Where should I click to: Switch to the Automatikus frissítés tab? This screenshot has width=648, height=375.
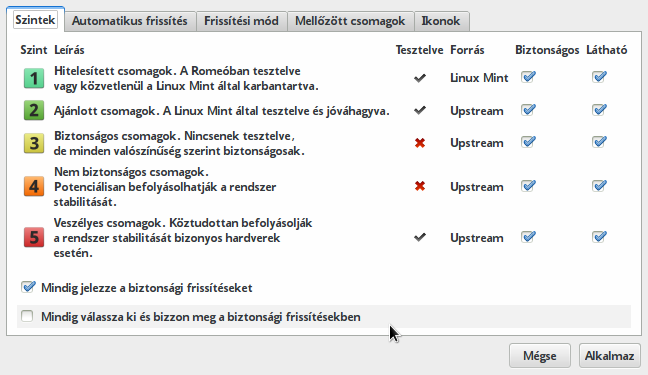[x=130, y=21]
